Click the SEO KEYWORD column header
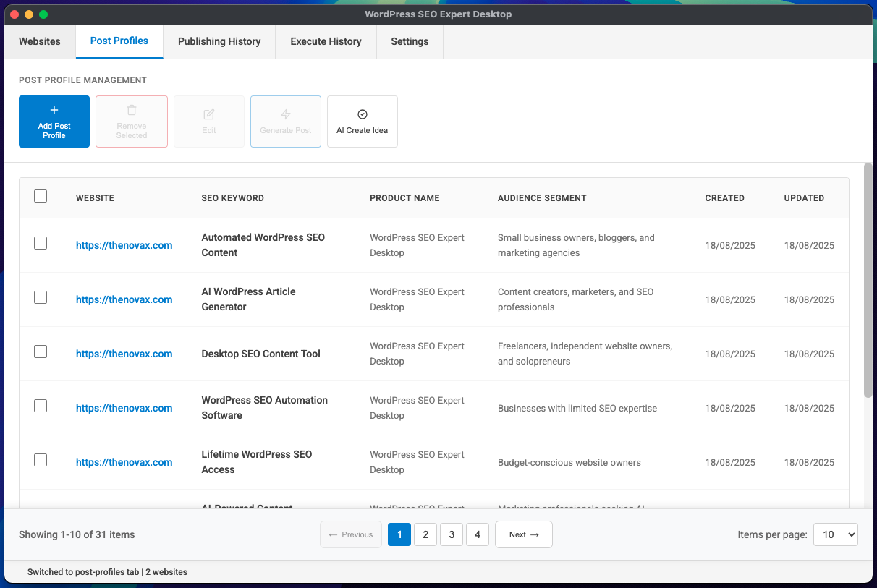 [232, 198]
